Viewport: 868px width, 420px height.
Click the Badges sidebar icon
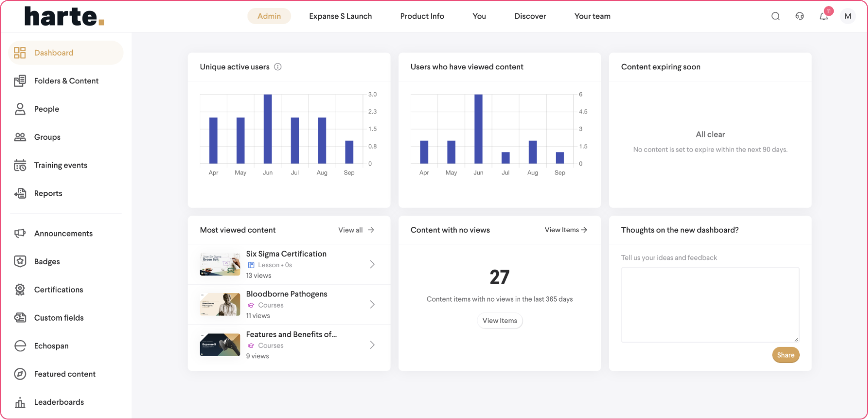click(20, 262)
